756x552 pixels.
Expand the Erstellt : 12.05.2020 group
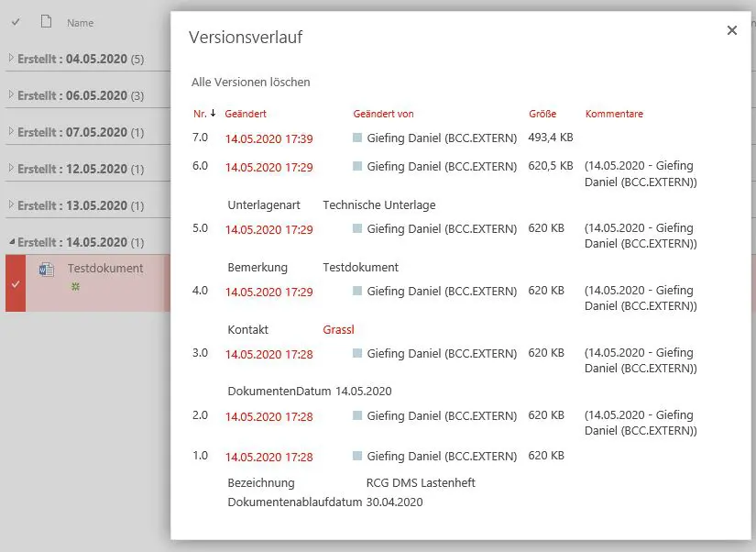point(12,169)
